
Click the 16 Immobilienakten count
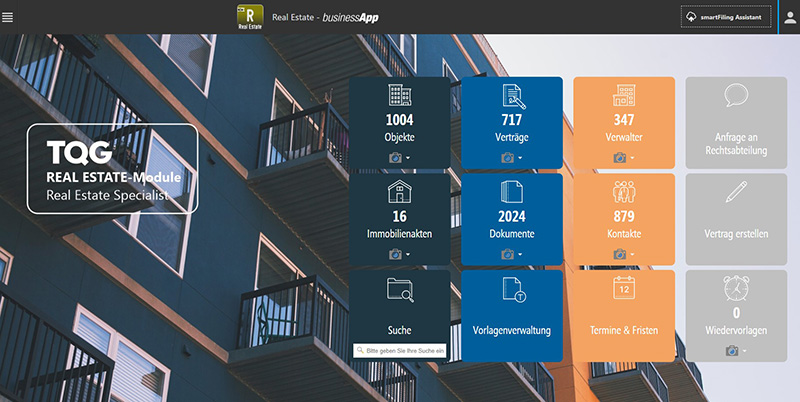click(399, 216)
